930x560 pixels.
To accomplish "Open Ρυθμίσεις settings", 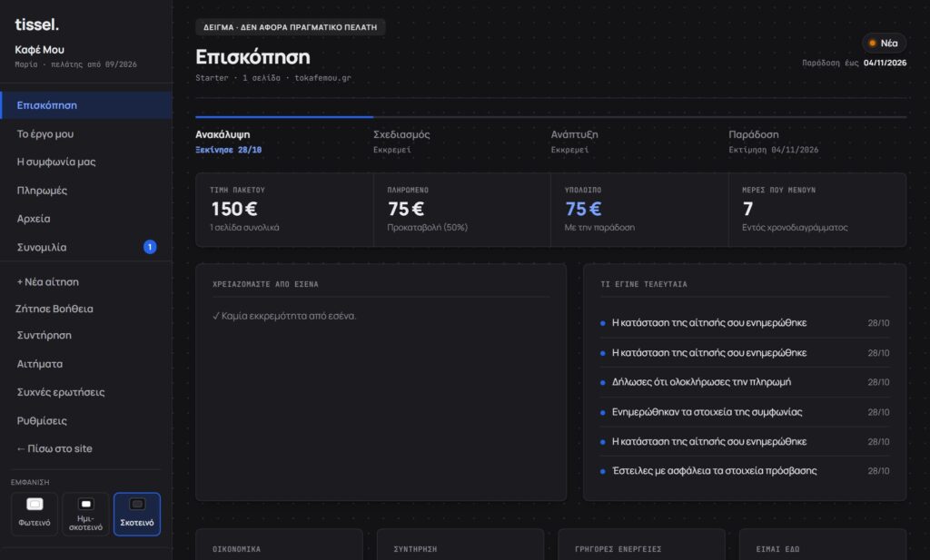I will [86, 420].
